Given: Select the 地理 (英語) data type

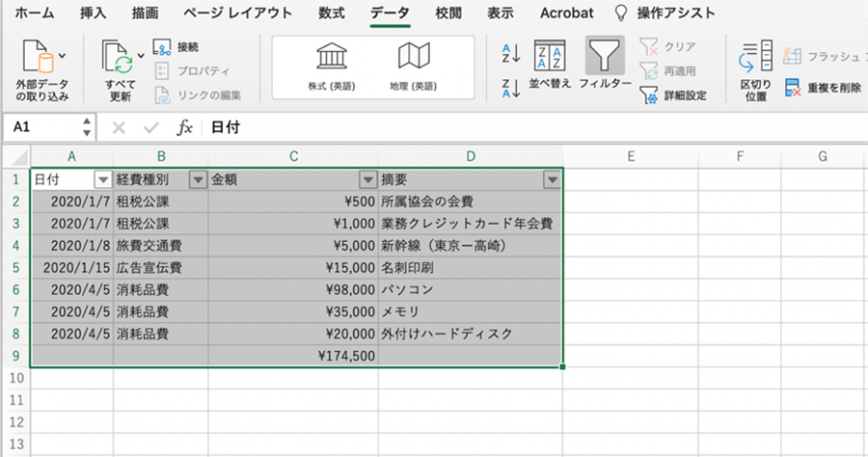Looking at the screenshot, I should [413, 60].
